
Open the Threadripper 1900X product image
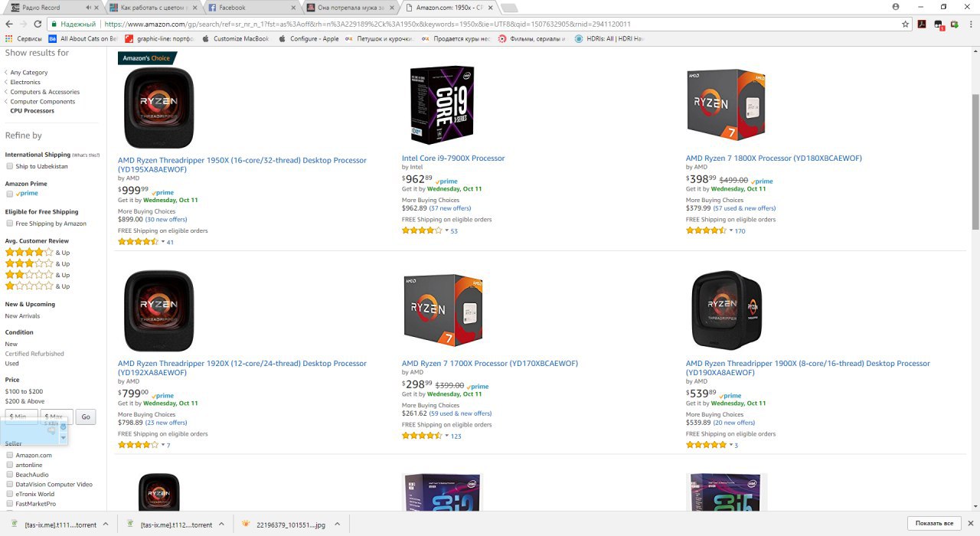[726, 311]
